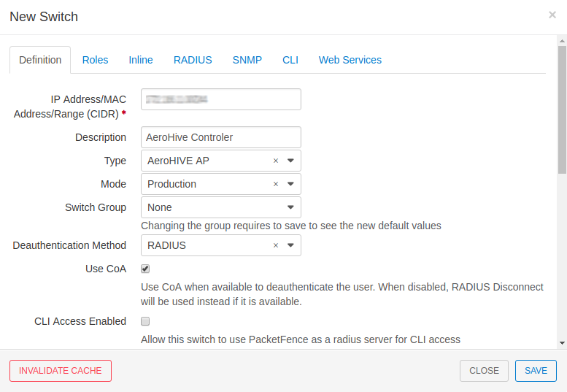
Task: Open the Mode dropdown arrow
Action: click(x=290, y=184)
